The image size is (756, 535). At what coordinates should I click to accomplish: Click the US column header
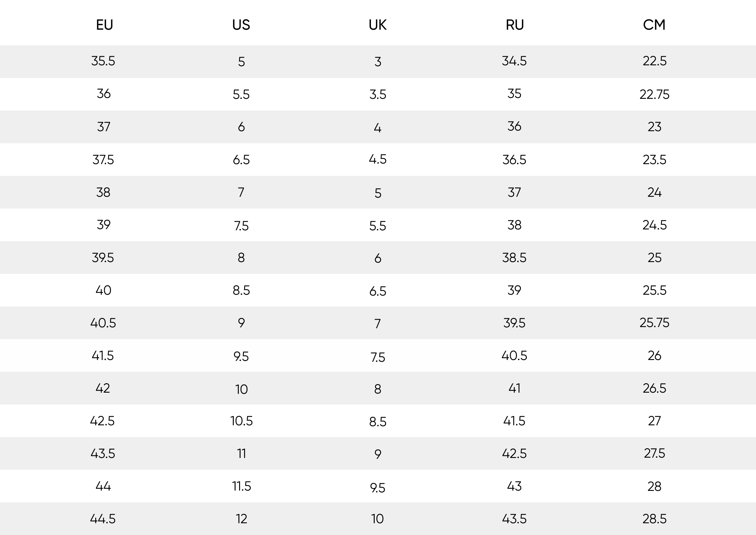tap(241, 25)
